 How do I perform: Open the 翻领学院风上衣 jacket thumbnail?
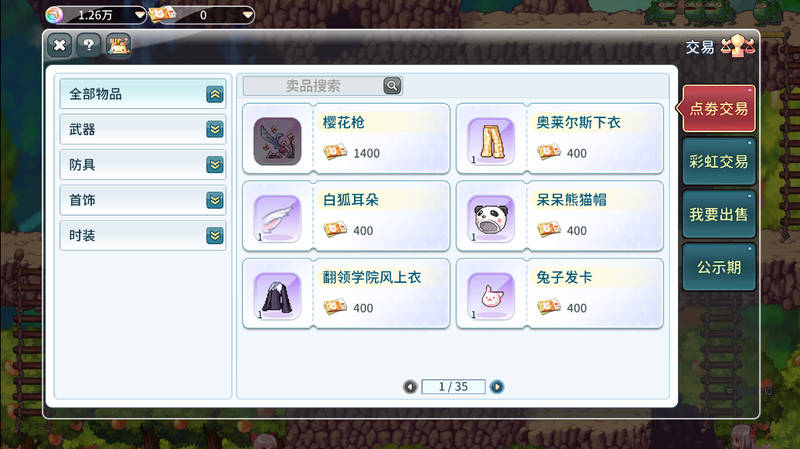tap(278, 296)
